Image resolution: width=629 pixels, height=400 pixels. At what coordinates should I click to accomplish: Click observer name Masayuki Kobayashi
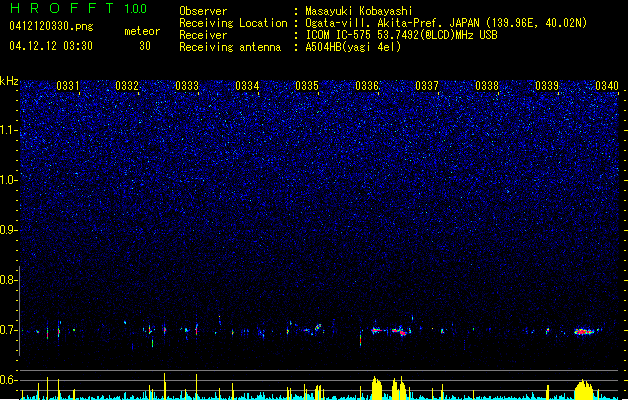(359, 11)
